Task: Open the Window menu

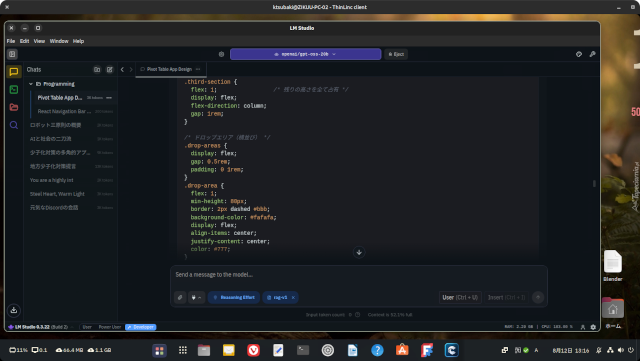Action: (59, 41)
